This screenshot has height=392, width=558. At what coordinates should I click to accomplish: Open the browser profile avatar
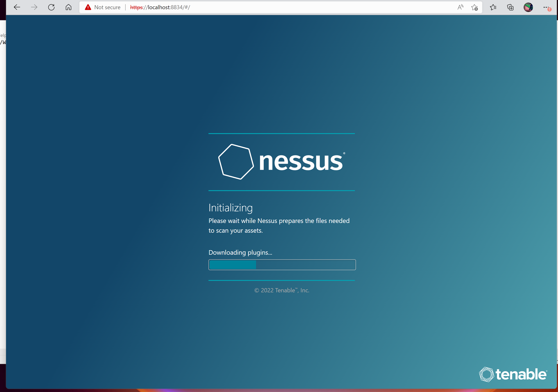coord(528,7)
